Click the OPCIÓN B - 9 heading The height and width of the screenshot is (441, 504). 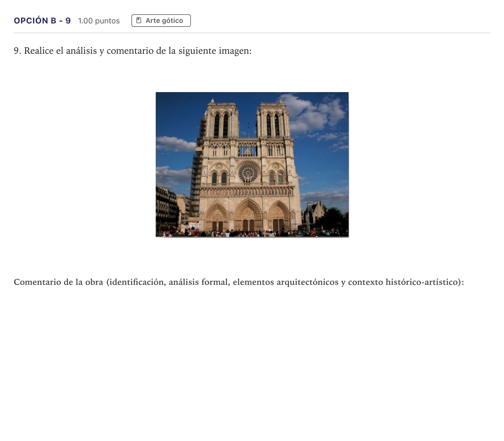pyautogui.click(x=42, y=21)
